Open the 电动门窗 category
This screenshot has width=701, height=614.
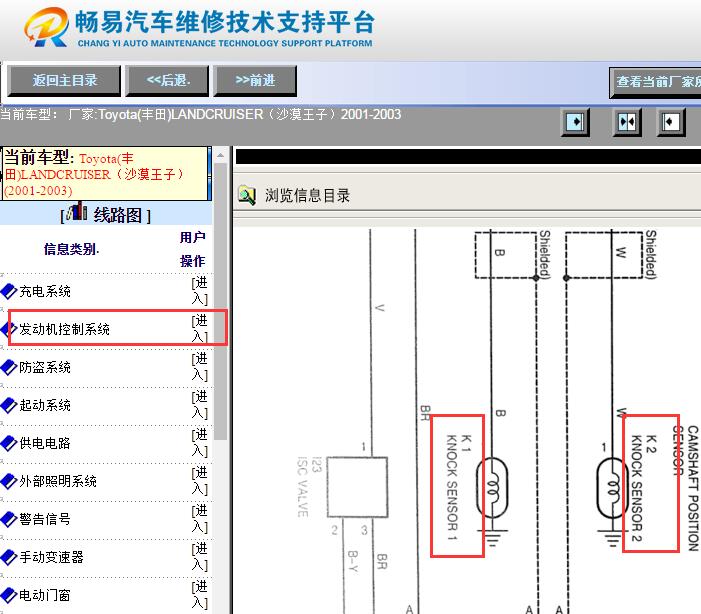pos(45,596)
